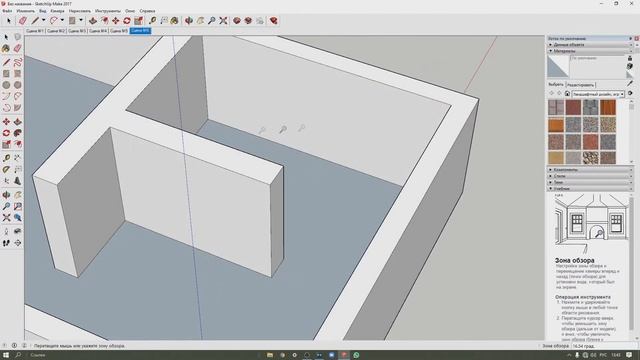
Task: Switch to scene tab Сцена №5
Action: pos(119,31)
